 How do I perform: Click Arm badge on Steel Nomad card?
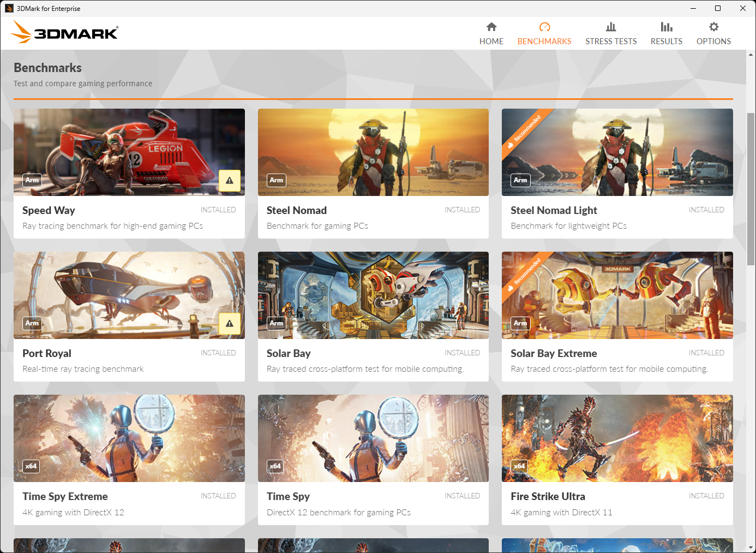277,180
